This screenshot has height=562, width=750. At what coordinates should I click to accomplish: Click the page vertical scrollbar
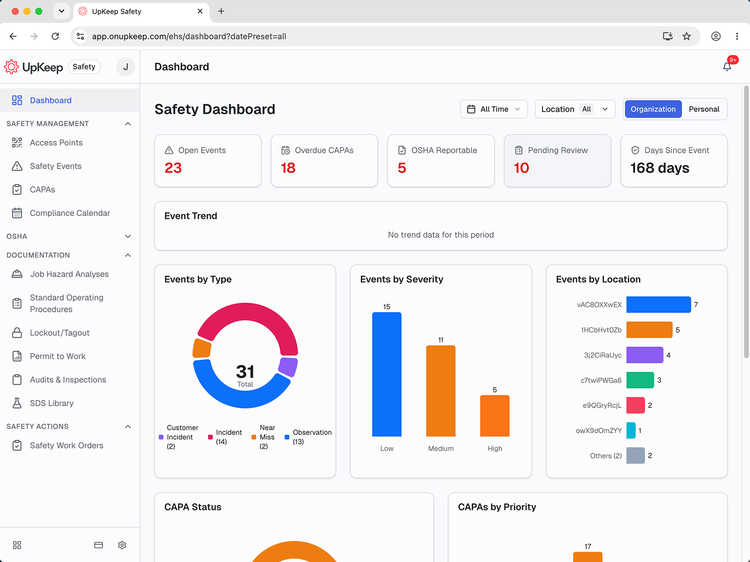click(x=746, y=221)
